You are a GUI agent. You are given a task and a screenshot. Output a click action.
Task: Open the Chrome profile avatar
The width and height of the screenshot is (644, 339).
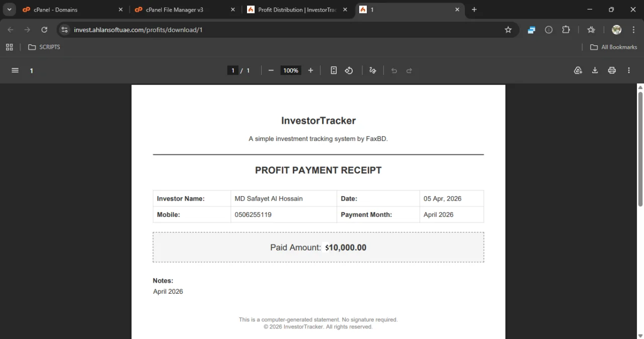616,30
